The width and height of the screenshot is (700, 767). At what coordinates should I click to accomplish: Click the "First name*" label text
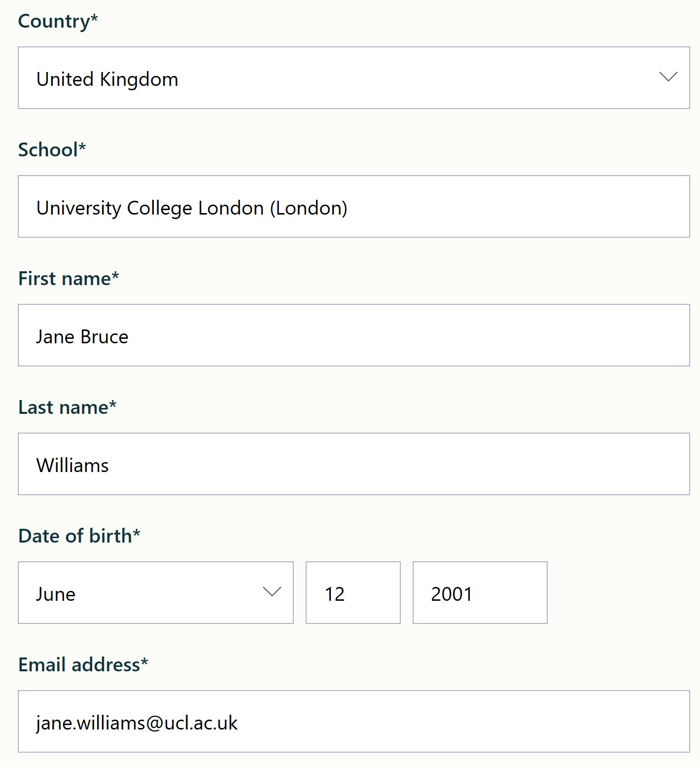pyautogui.click(x=69, y=279)
